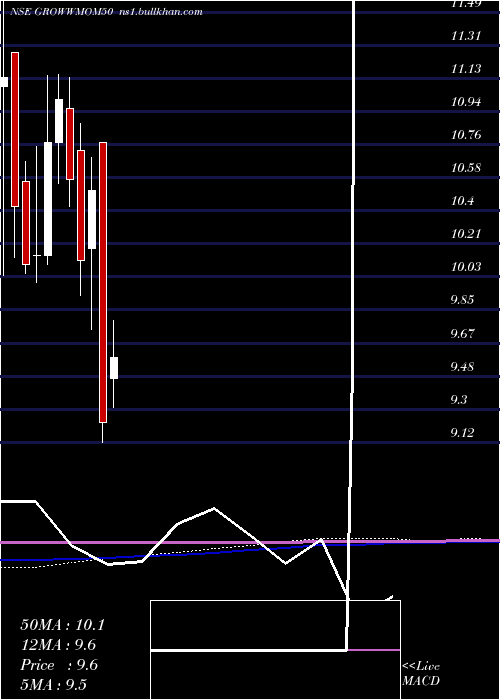Screen dimensions: 500x700
Task: Click the 5MA : 9.5 readout
Action: point(54,685)
